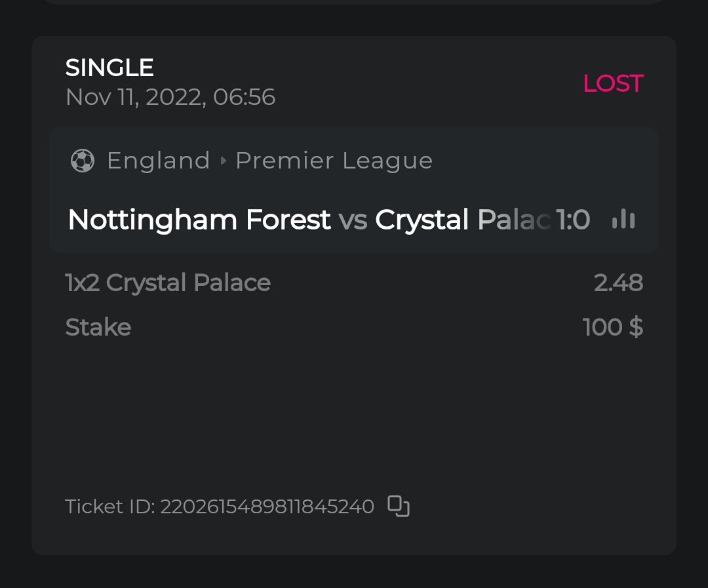Tap the Nottingham Forest team name

(199, 220)
